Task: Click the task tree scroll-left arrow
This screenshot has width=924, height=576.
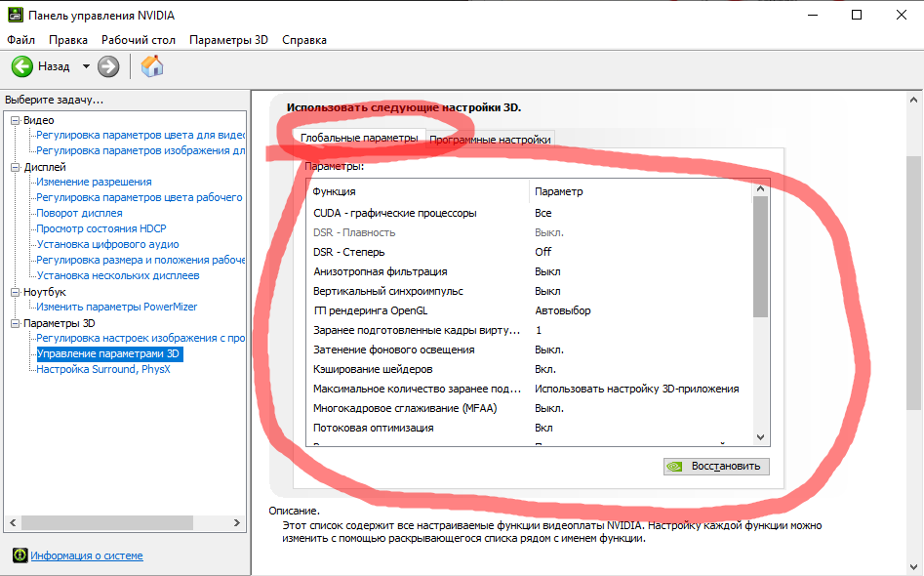Action: coord(13,522)
